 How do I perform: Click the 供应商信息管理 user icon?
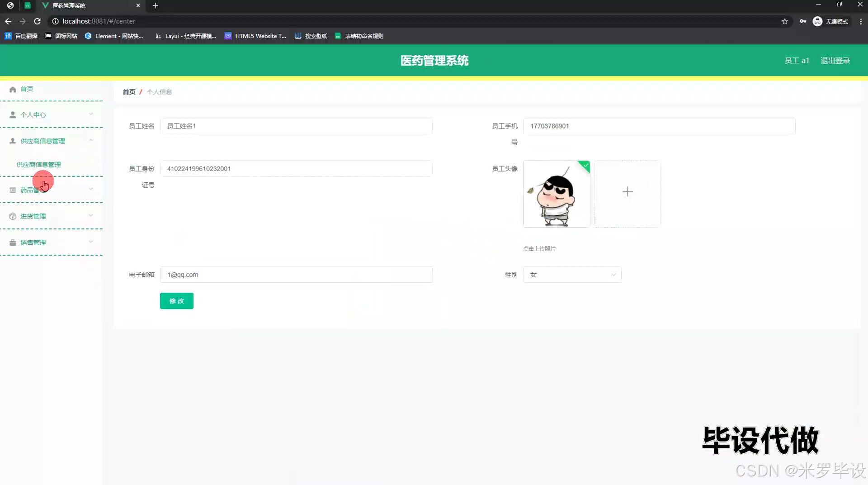(13, 141)
